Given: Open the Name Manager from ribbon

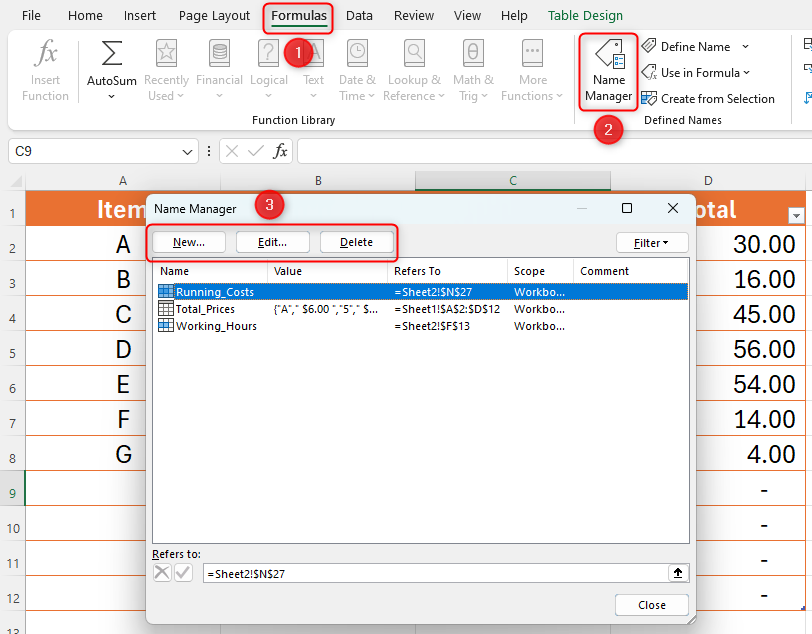Looking at the screenshot, I should coord(608,70).
